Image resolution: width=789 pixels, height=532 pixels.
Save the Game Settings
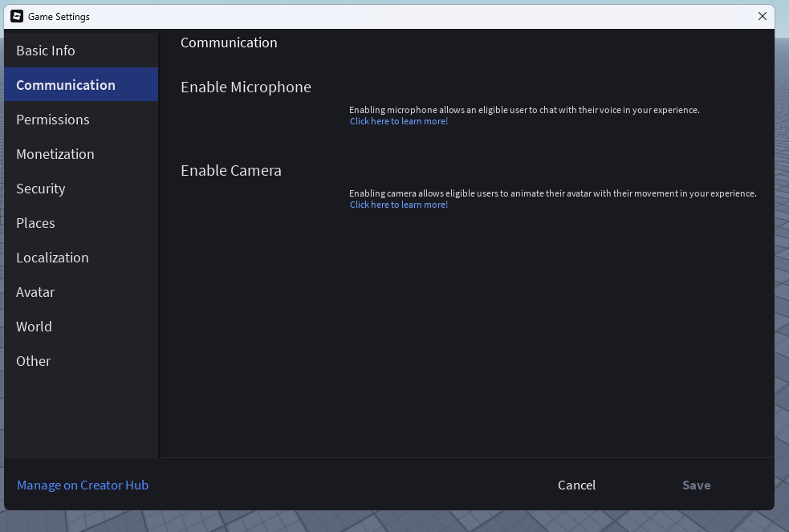[695, 485]
